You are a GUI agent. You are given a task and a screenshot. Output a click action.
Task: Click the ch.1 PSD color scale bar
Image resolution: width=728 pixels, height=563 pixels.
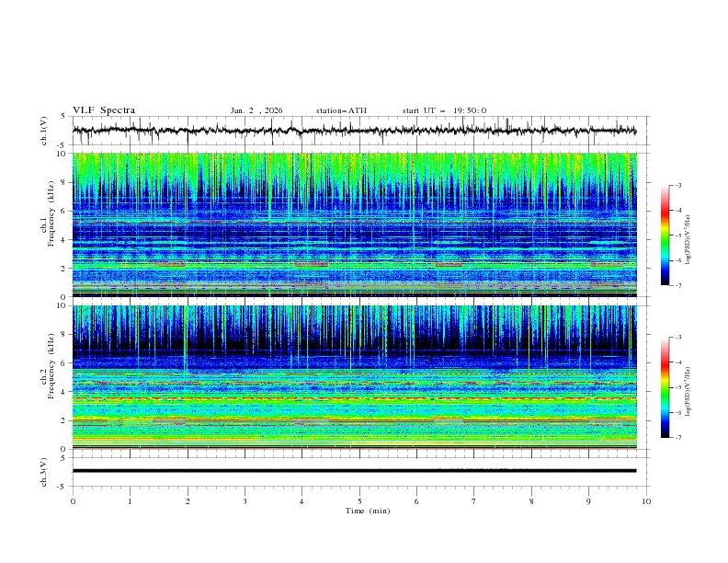point(665,236)
